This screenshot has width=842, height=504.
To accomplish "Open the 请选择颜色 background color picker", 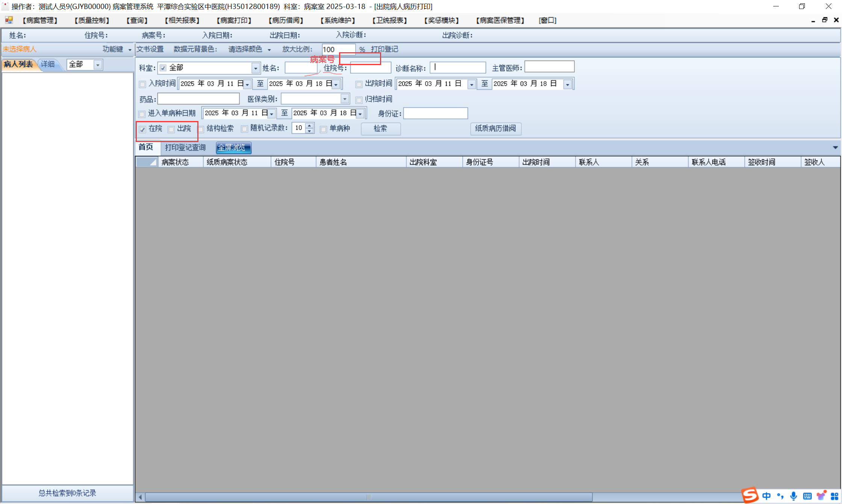I will click(x=249, y=49).
